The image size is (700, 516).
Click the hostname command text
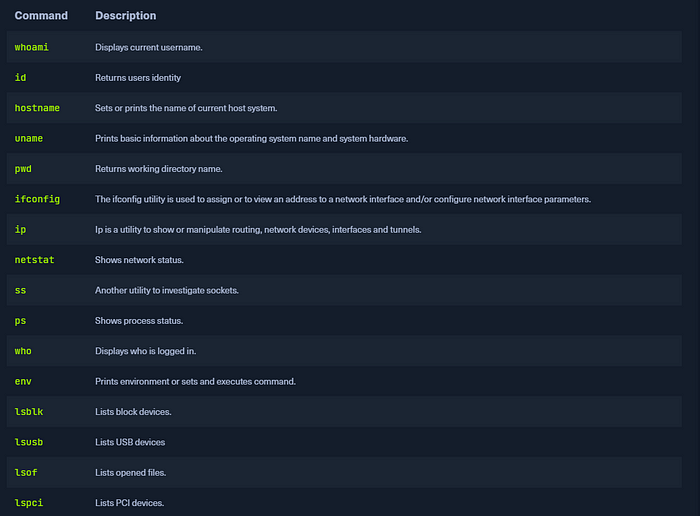click(x=37, y=108)
